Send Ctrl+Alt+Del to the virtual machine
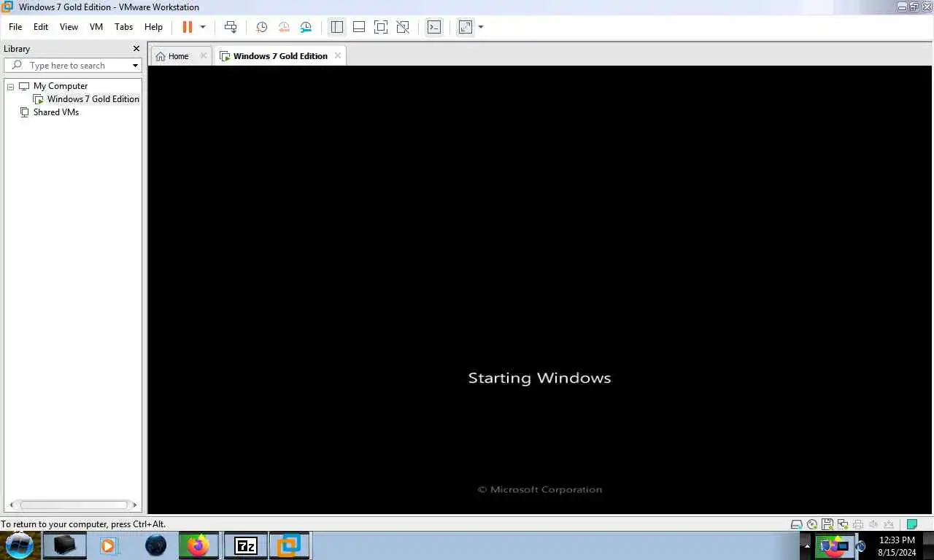Screen dimensions: 934x560 coord(231,27)
